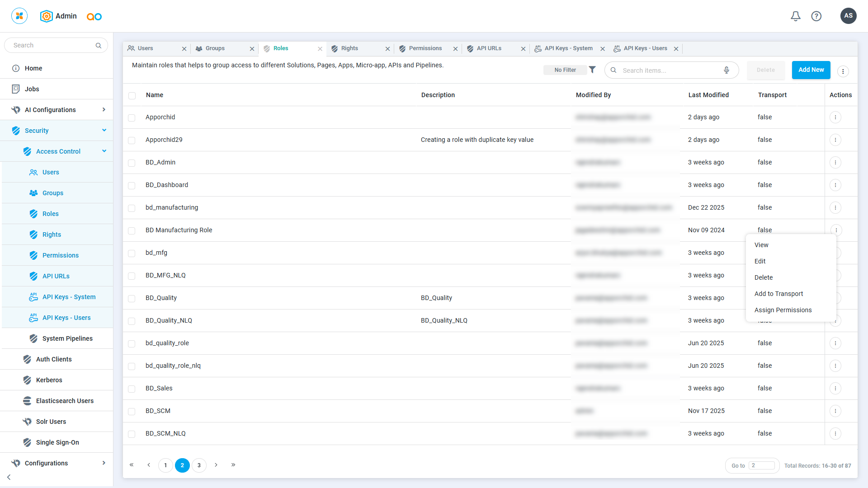Open the help question mark icon
The height and width of the screenshot is (488, 868).
pyautogui.click(x=816, y=16)
